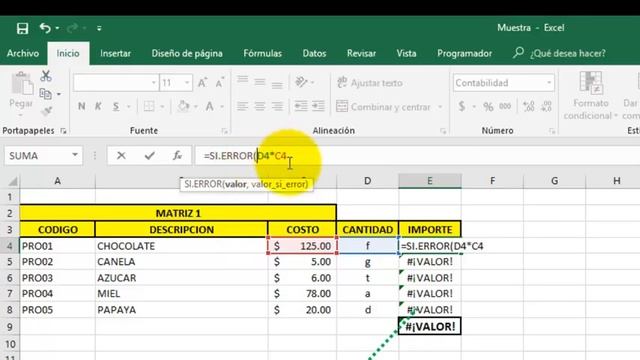Click the greyed-out Redo arrow
The image size is (640, 360).
pos(72,28)
